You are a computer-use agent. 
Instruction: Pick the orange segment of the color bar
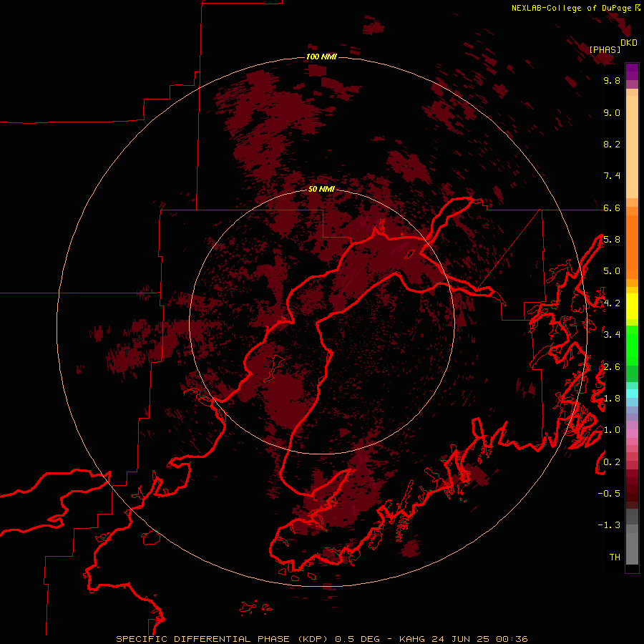pyautogui.click(x=632, y=246)
